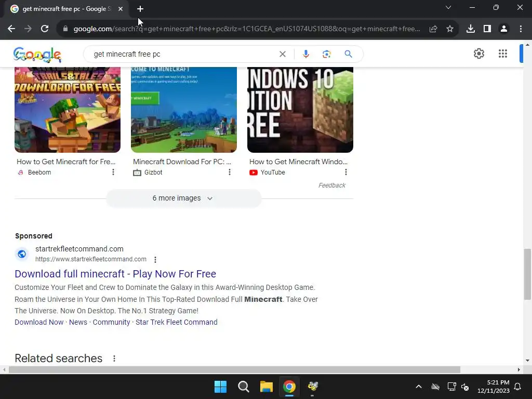Open the tab search dropdown
The width and height of the screenshot is (532, 399).
pos(448,7)
